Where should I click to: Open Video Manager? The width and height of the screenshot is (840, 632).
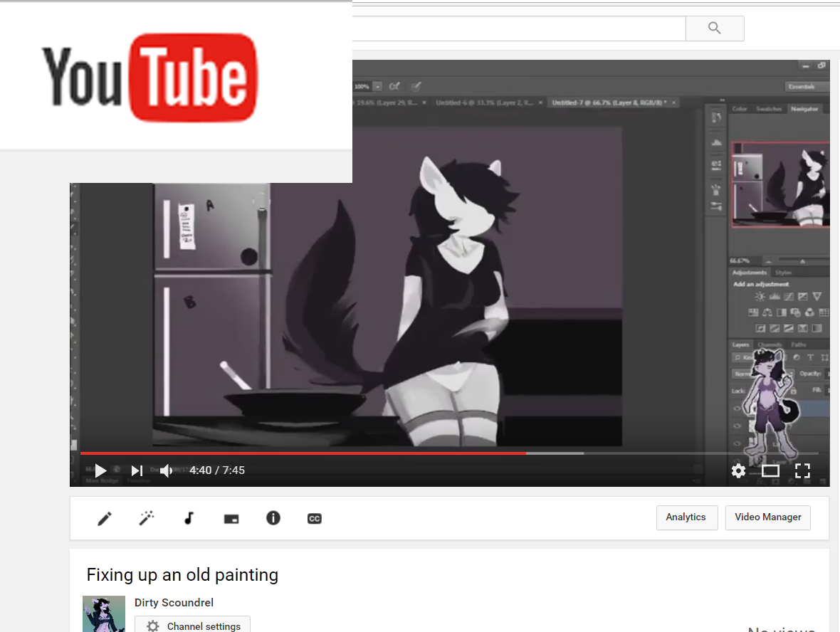(x=767, y=517)
